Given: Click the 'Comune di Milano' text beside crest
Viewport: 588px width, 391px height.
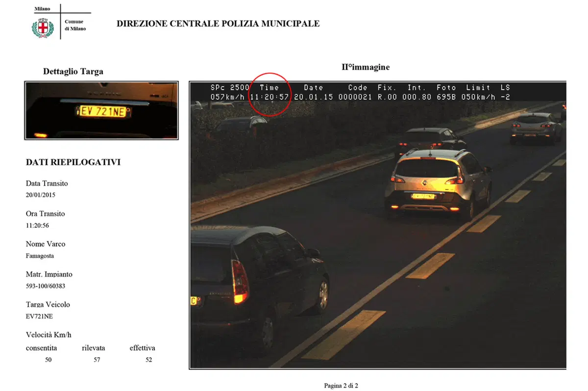Looking at the screenshot, I should (x=75, y=25).
